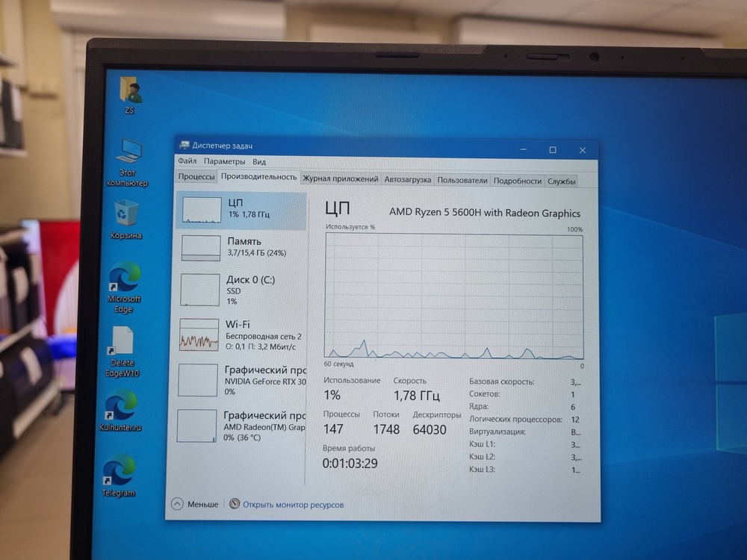Click the Виртуализация label

[498, 432]
